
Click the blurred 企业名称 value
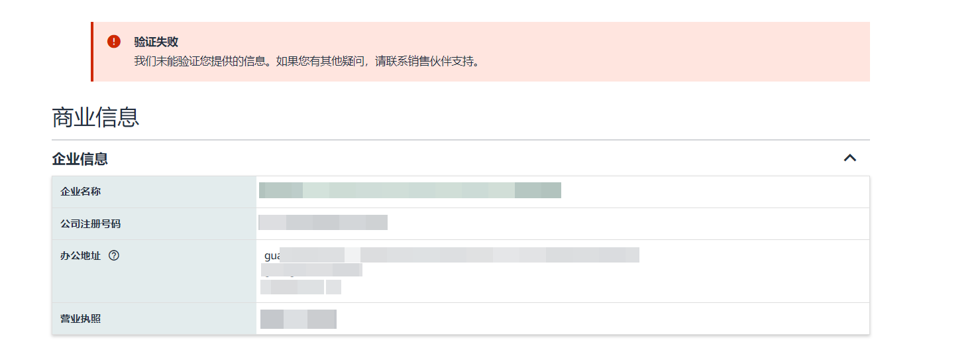(x=409, y=190)
